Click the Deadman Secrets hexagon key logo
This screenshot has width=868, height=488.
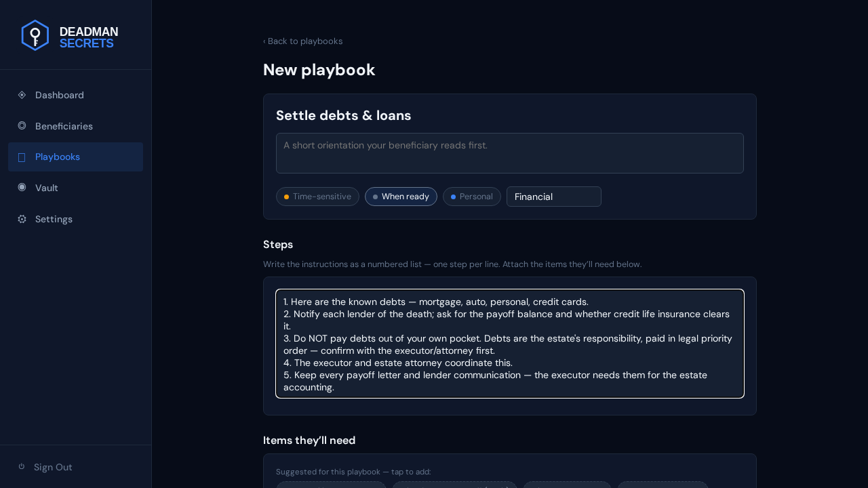pos(35,35)
